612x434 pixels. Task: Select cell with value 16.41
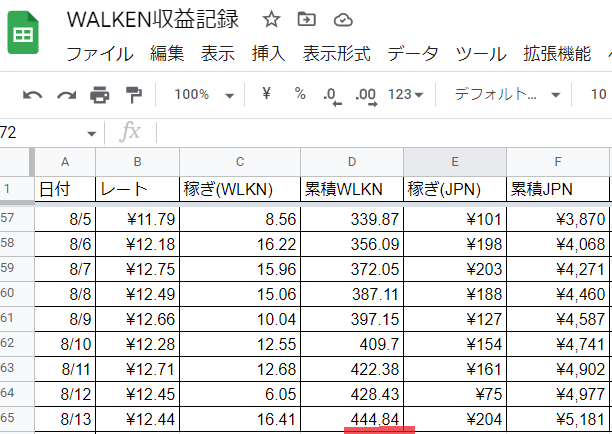[240, 419]
